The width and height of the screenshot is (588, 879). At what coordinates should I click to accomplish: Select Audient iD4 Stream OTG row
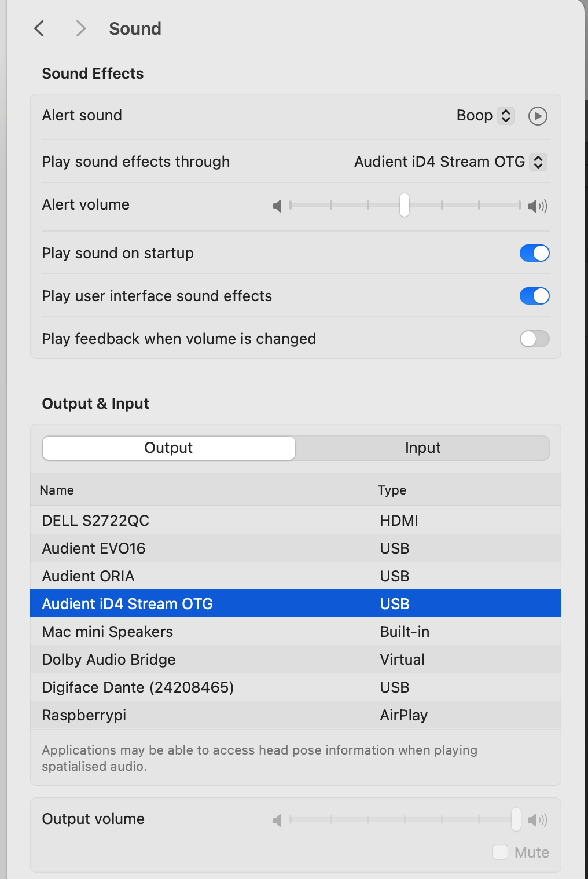[x=296, y=603]
